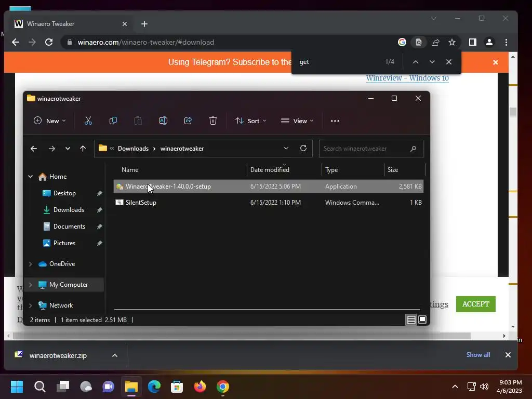Click the Cut icon in Explorer toolbar
Viewport: 532px width, 399px height.
coord(88,121)
